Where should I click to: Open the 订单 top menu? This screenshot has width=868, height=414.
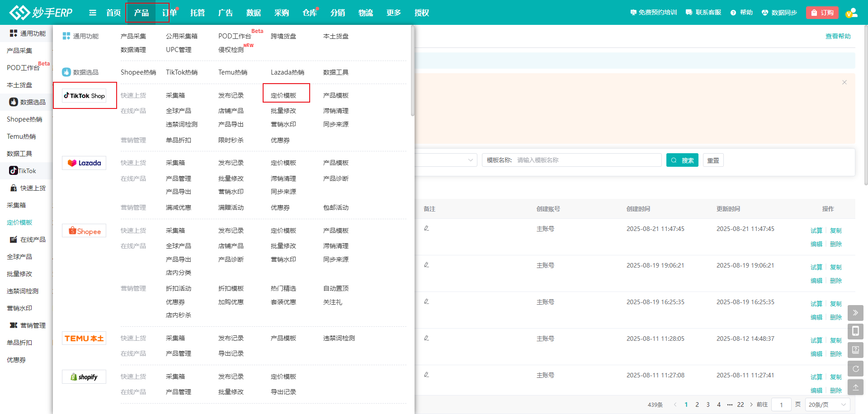coord(170,13)
